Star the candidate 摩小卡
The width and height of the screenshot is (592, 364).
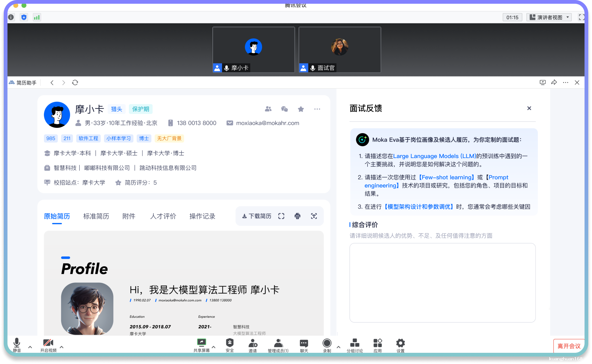[301, 109]
